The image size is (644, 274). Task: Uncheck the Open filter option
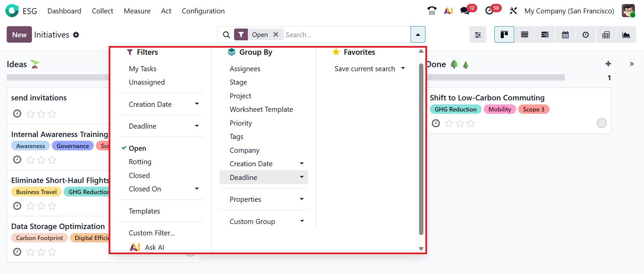click(138, 148)
